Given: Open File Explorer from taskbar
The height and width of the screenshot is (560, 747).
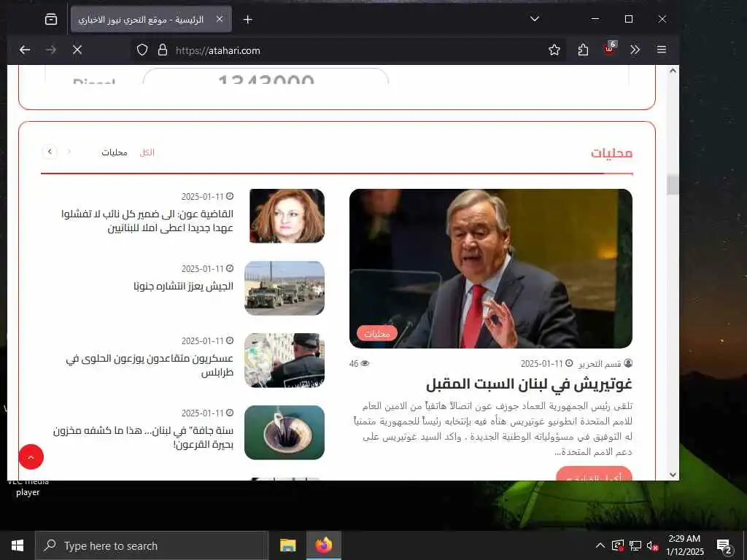Looking at the screenshot, I should click(x=287, y=545).
